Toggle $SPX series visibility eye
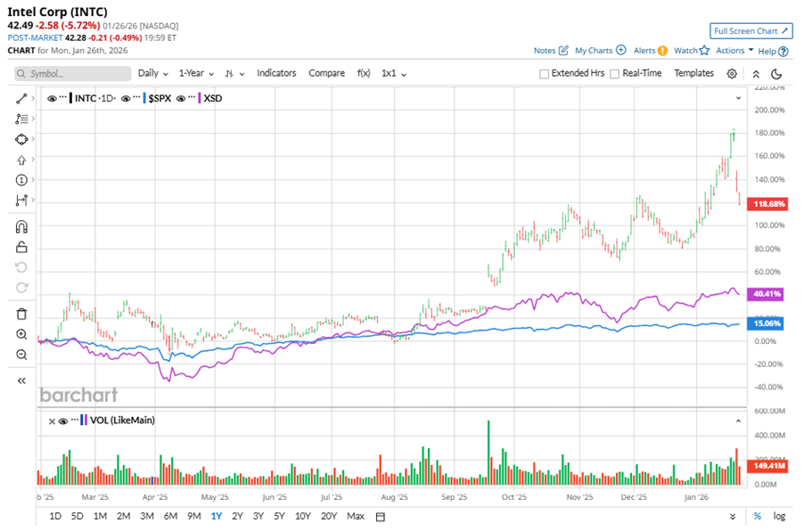Image resolution: width=804 pixels, height=532 pixels. 125,98
